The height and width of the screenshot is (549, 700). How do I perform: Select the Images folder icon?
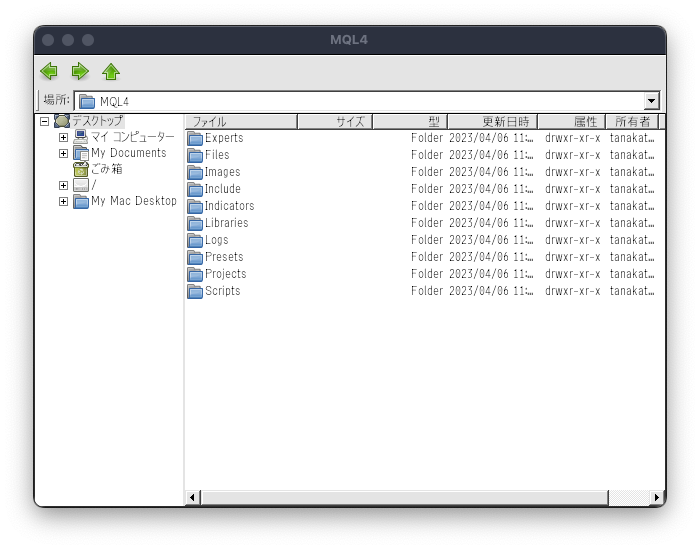(195, 172)
